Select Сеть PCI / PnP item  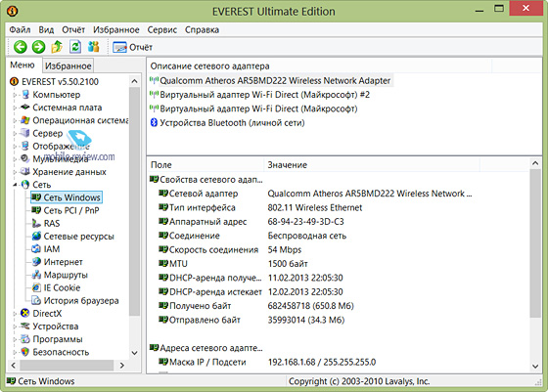click(66, 210)
